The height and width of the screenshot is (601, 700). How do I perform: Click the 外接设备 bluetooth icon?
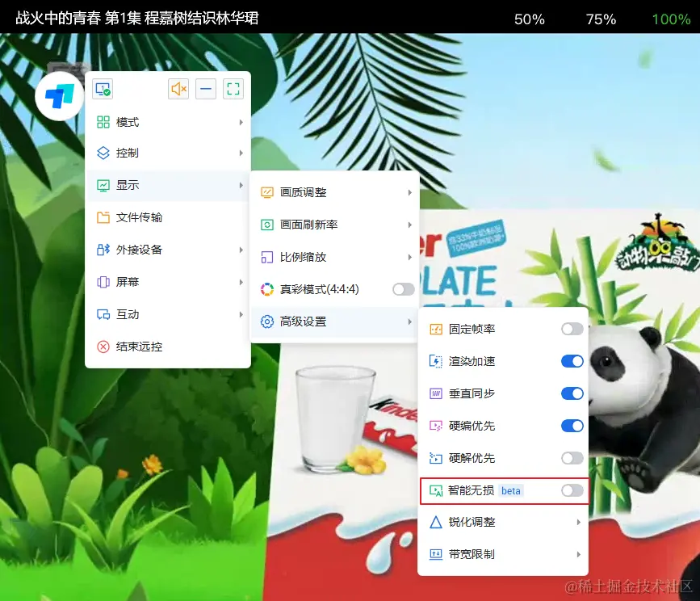point(103,250)
